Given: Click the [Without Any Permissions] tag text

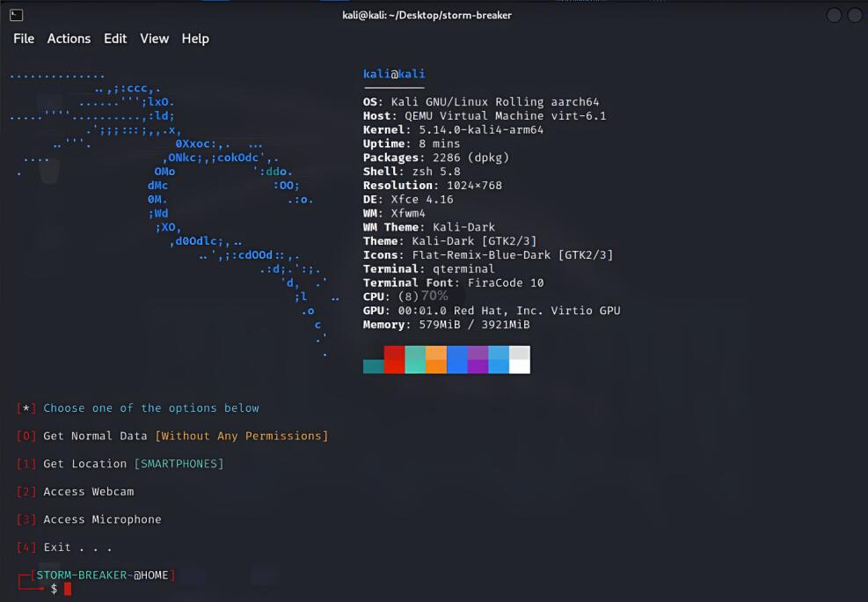Looking at the screenshot, I should tap(241, 436).
